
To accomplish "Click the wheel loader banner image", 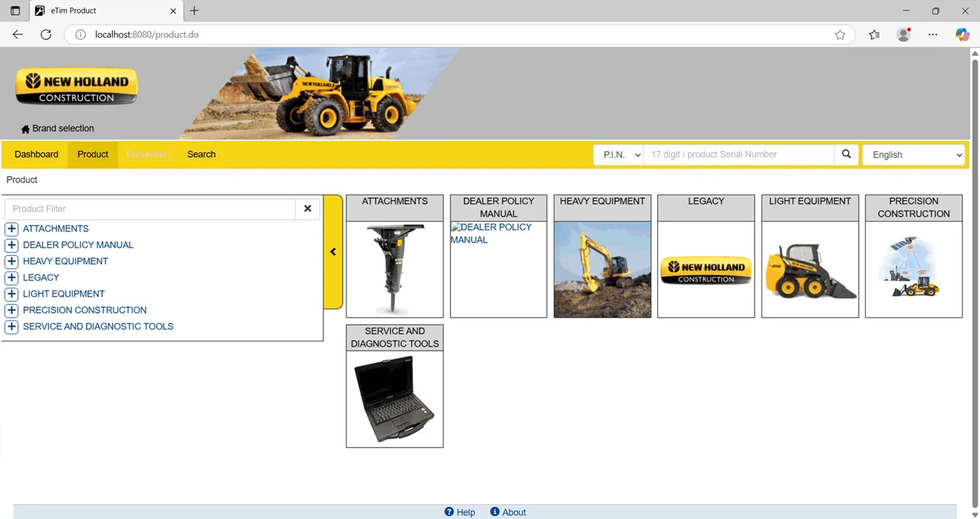I will [318, 93].
